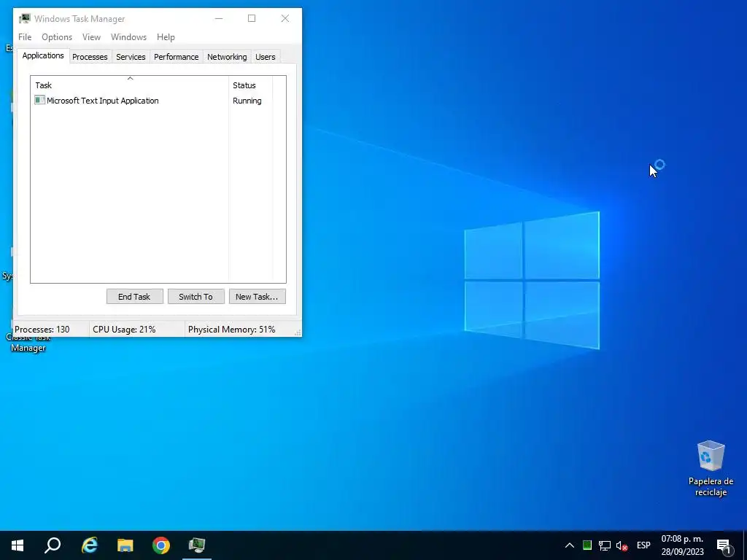Click the New Task... button
This screenshot has width=747, height=560.
pos(258,297)
